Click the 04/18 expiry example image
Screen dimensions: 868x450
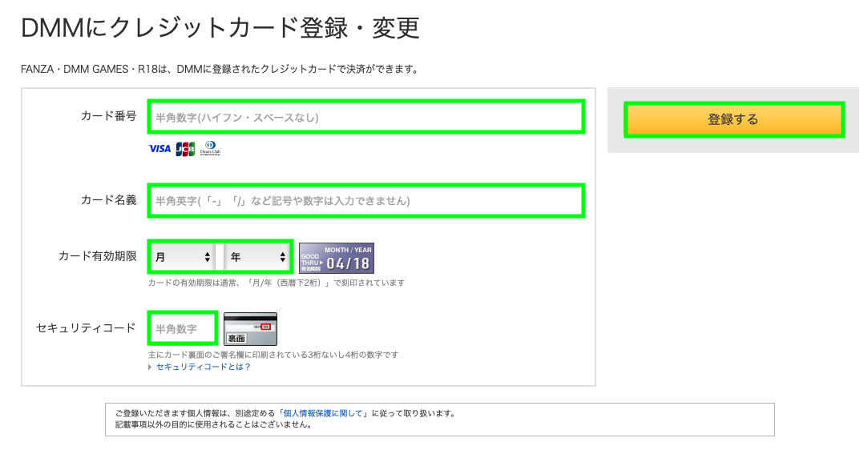click(x=337, y=258)
